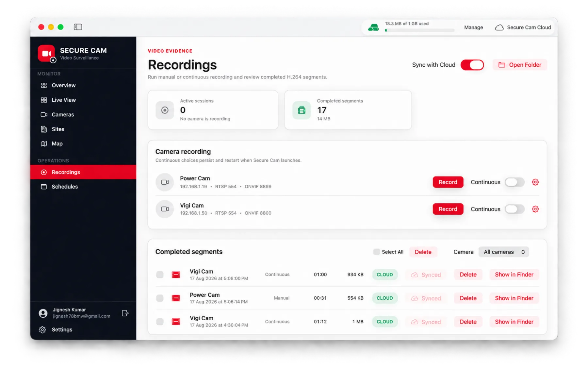
Task: Click the cloud storage usage progress bar
Action: click(x=420, y=30)
